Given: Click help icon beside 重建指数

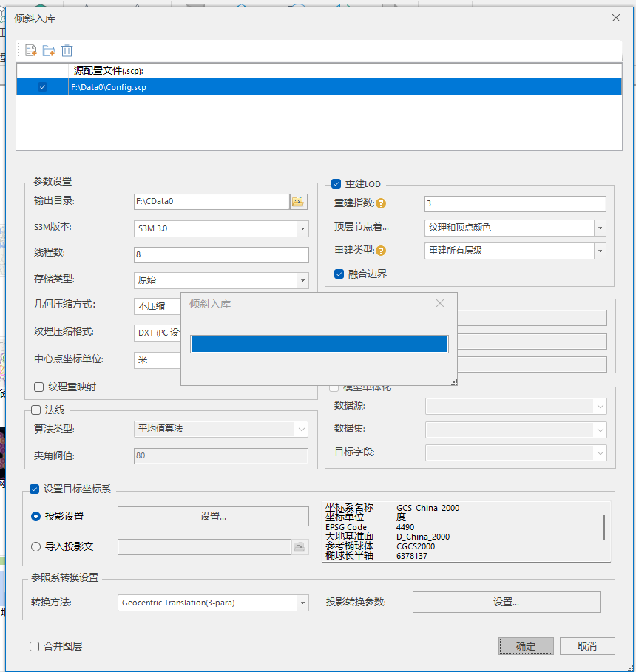Looking at the screenshot, I should click(x=382, y=204).
